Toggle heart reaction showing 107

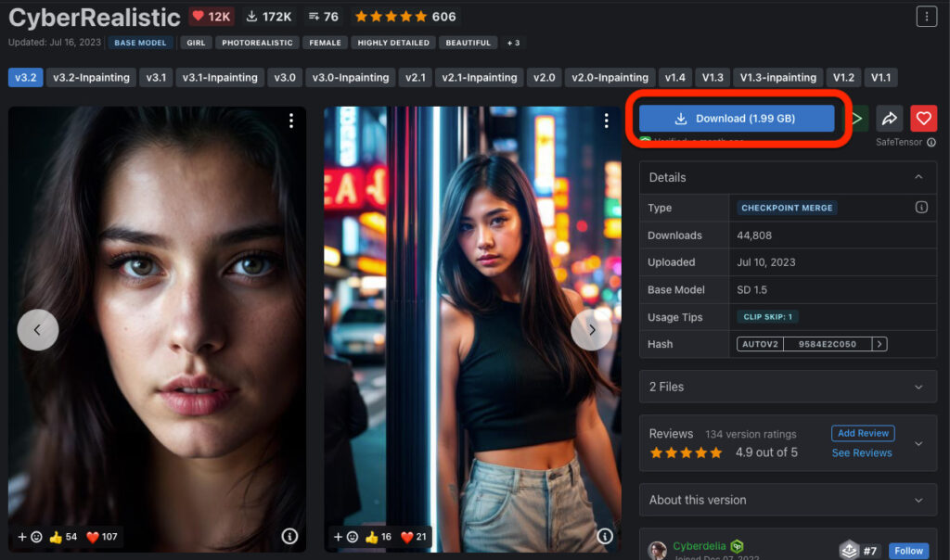[102, 537]
